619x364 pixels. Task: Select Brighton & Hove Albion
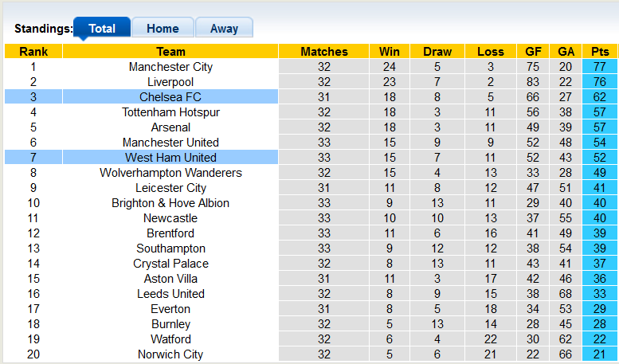coord(170,203)
